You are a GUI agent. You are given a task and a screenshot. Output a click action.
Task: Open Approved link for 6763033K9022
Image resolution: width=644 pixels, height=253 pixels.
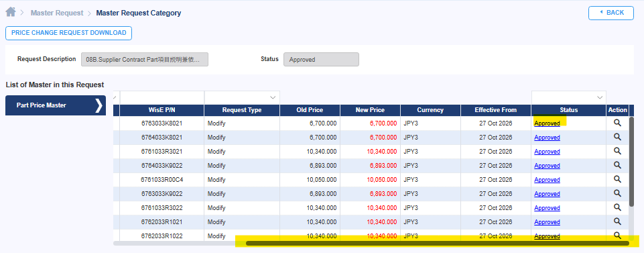click(x=547, y=194)
